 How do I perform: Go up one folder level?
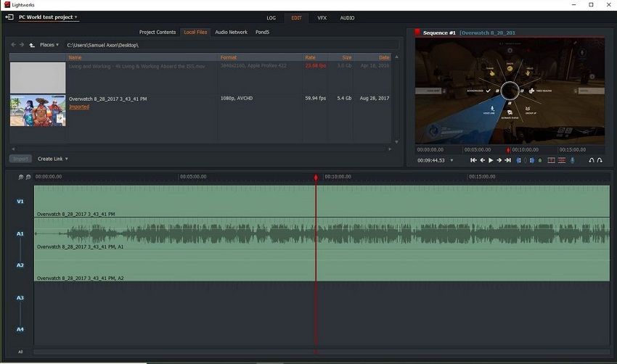32,45
